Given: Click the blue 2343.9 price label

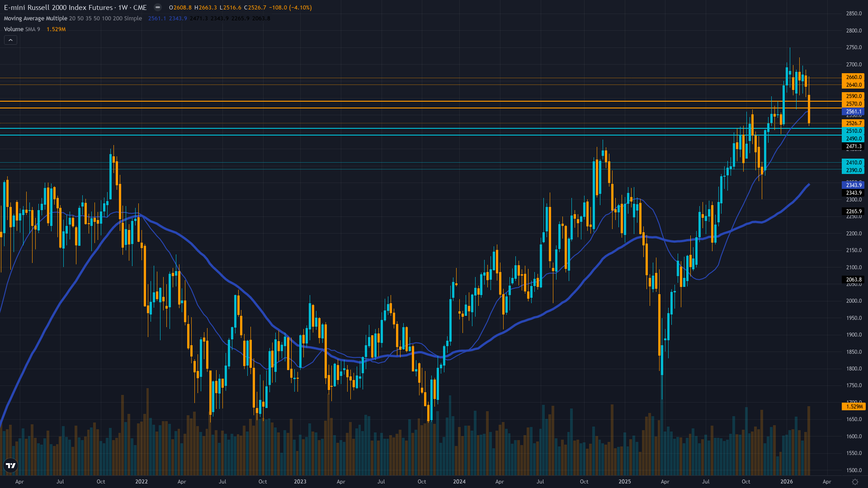Looking at the screenshot, I should click(x=854, y=185).
